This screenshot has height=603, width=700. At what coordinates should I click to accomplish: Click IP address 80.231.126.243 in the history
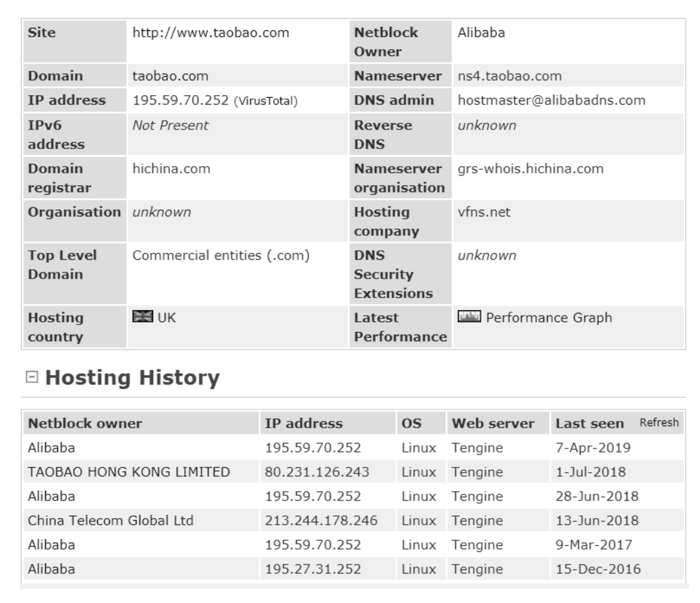317,471
